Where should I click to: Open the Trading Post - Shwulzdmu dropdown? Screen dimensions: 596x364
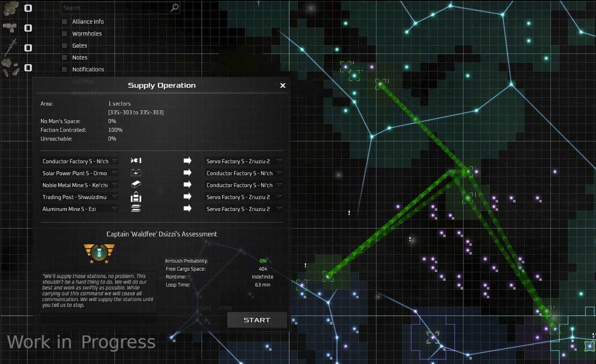coord(80,197)
